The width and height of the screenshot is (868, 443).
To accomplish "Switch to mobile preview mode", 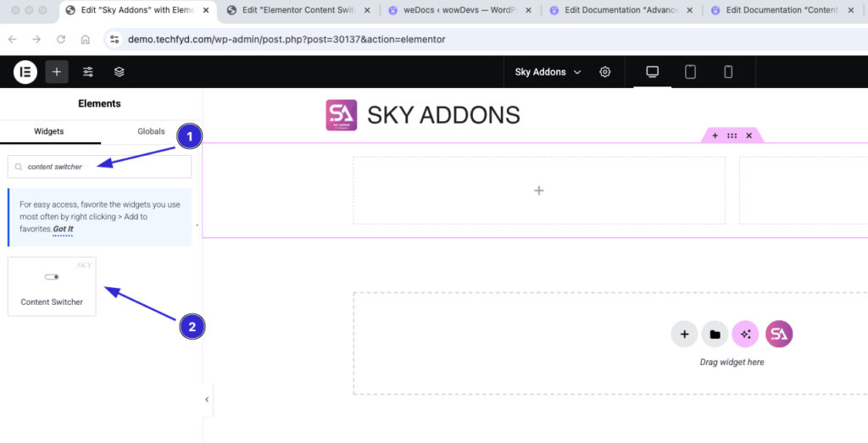I will coord(728,72).
